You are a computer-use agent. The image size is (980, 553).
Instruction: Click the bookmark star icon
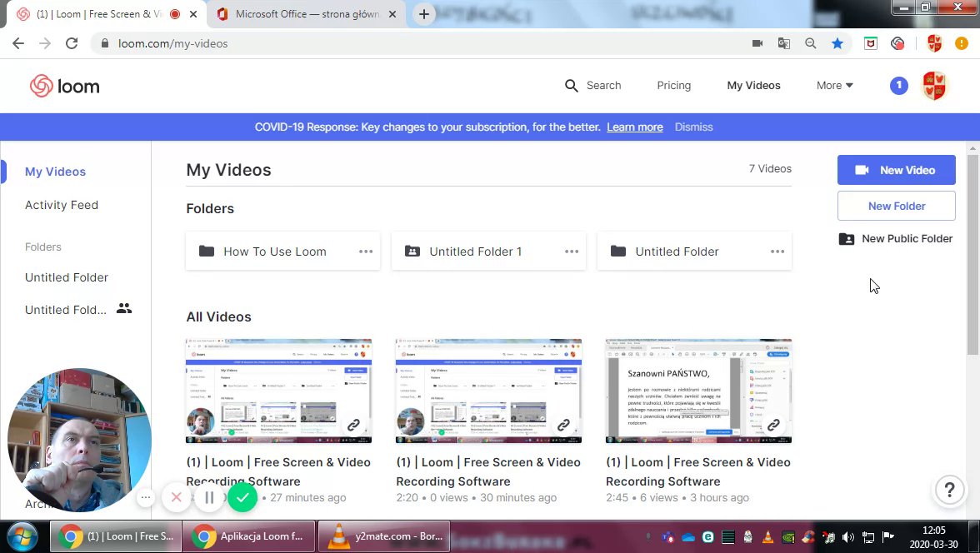(837, 43)
